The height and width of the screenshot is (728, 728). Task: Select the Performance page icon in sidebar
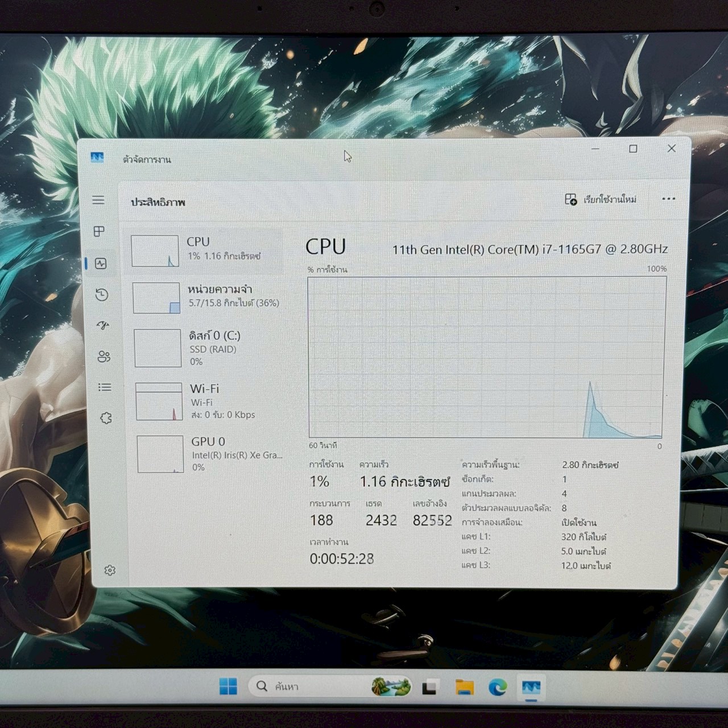[101, 263]
